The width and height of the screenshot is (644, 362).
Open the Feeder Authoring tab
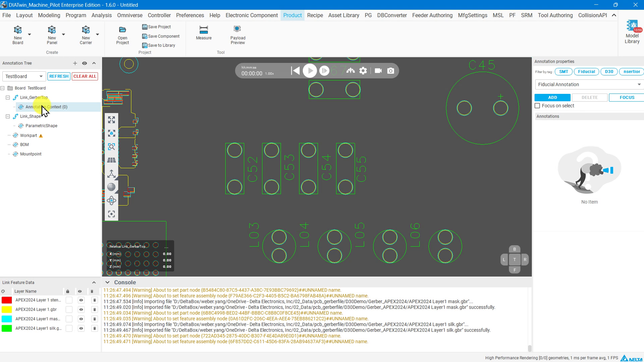432,15
